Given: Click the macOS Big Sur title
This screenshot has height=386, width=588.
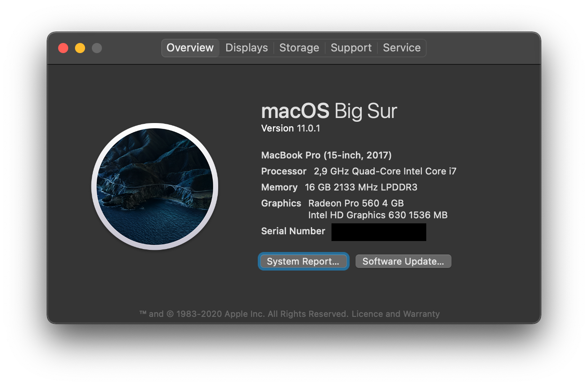Looking at the screenshot, I should 329,111.
